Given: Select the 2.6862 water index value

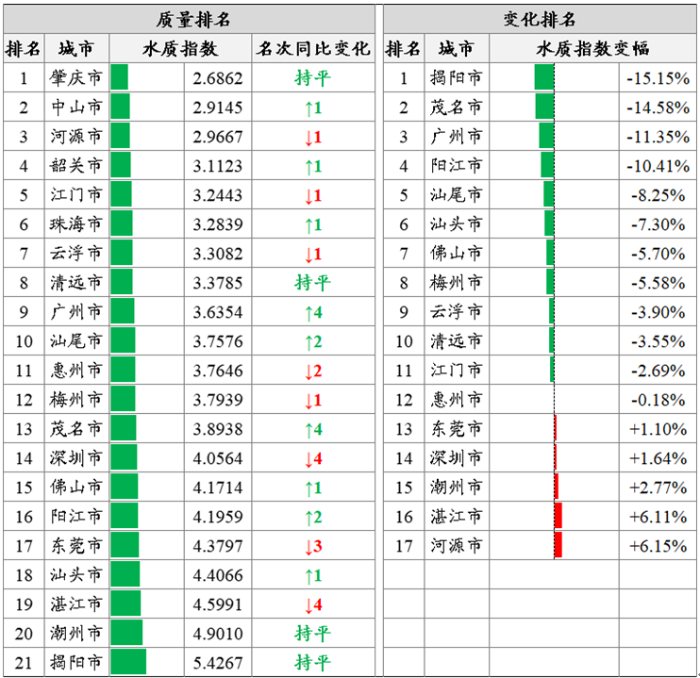Looking at the screenshot, I should coord(217,78).
